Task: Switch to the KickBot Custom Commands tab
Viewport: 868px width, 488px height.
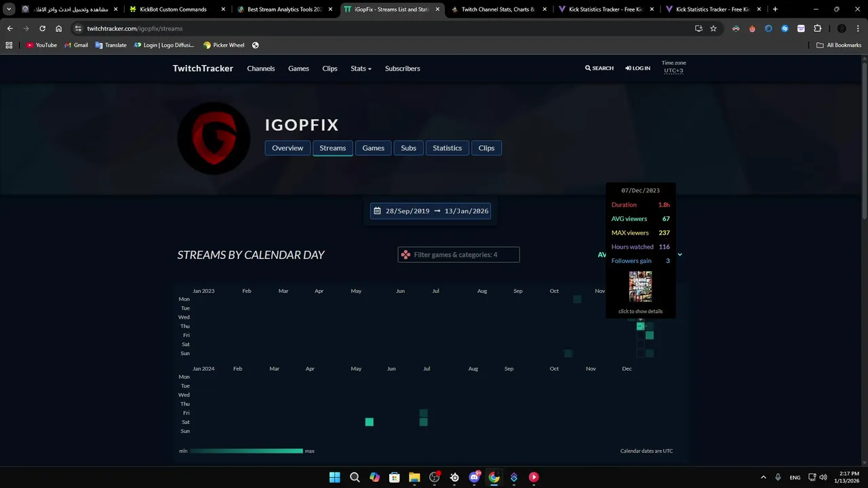Action: pyautogui.click(x=176, y=9)
